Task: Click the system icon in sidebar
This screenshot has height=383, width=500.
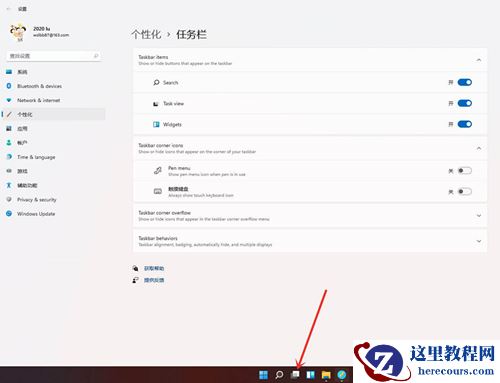Action: click(9, 72)
